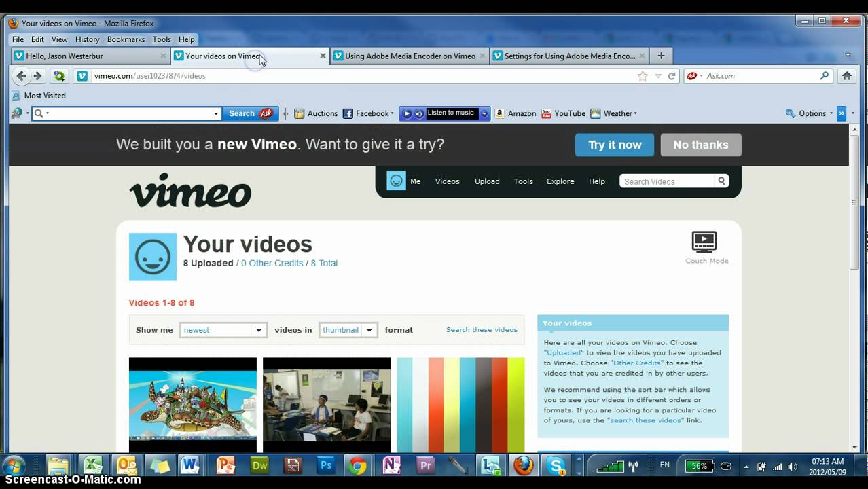868x489 pixels.
Task: Open the 'Show me' newest dropdown
Action: pyautogui.click(x=223, y=330)
